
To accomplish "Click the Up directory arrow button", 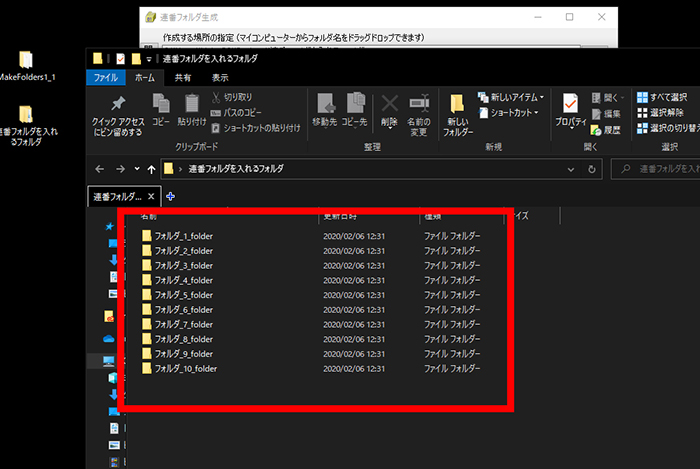I will coord(150,168).
